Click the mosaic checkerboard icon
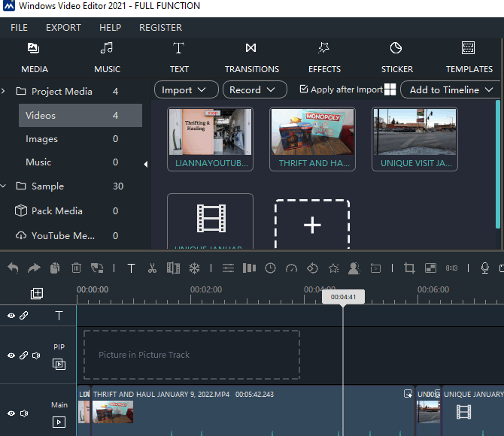The height and width of the screenshot is (436, 504). (430, 268)
